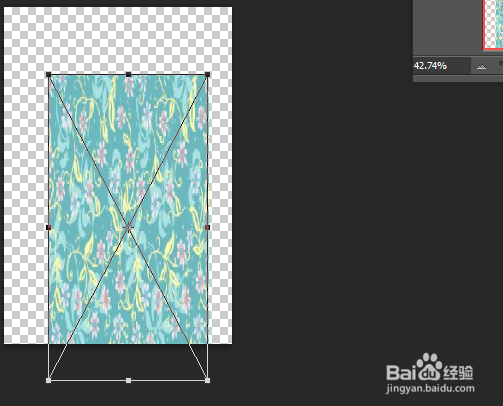Click the transform center reference point
This screenshot has height=406, width=503.
128,227
